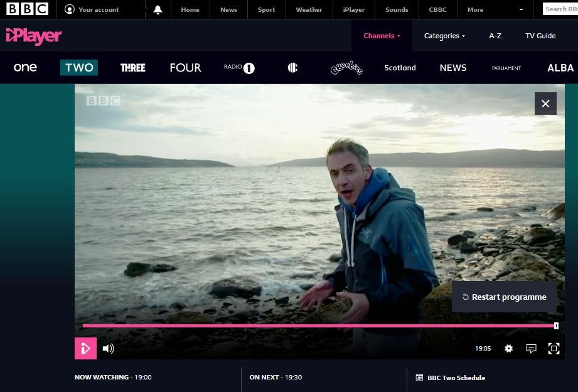Select the CBBC channel icon
Image resolution: width=578 pixels, height=392 pixels.
coord(292,68)
